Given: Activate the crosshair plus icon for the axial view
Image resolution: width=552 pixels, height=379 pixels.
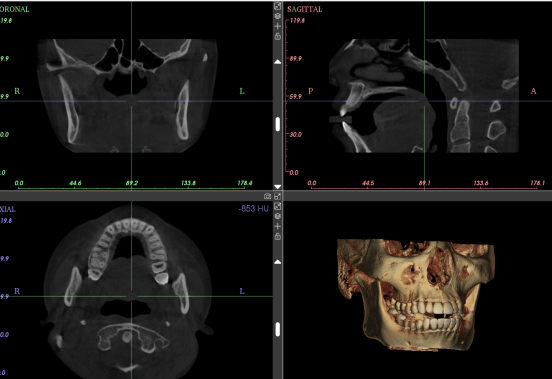Looking at the screenshot, I should 278,226.
